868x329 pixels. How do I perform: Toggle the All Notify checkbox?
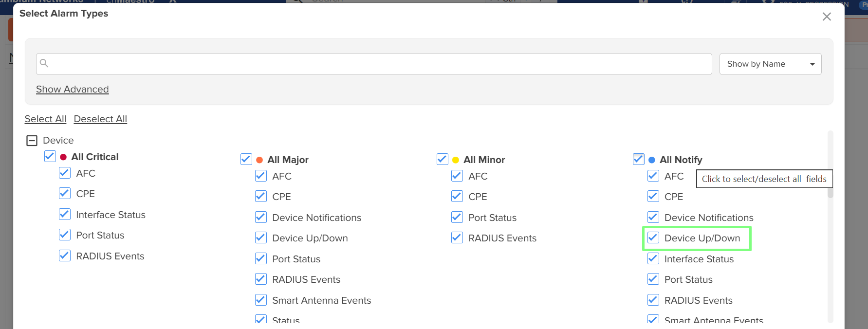pos(638,160)
